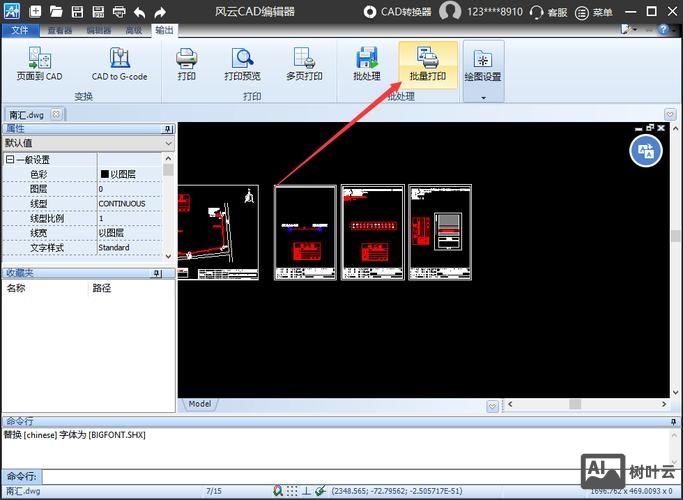Open the CAD to G-code converter
Screen dimensions: 683x500
click(119, 64)
